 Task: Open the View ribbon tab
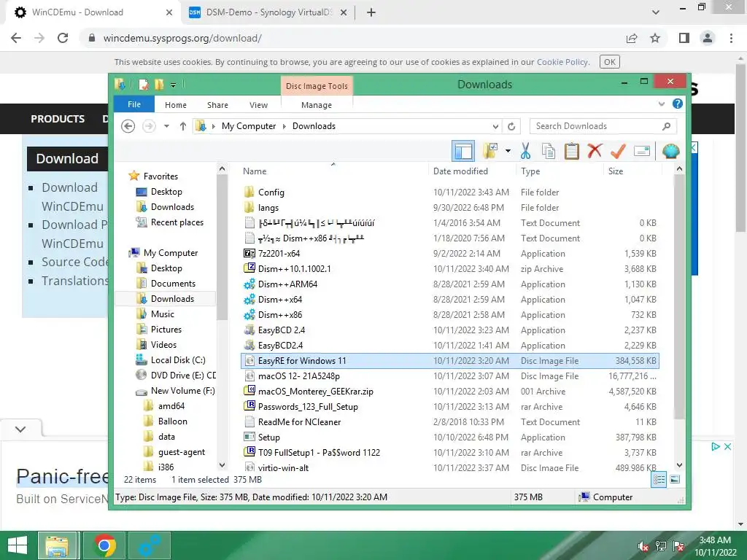tap(259, 105)
